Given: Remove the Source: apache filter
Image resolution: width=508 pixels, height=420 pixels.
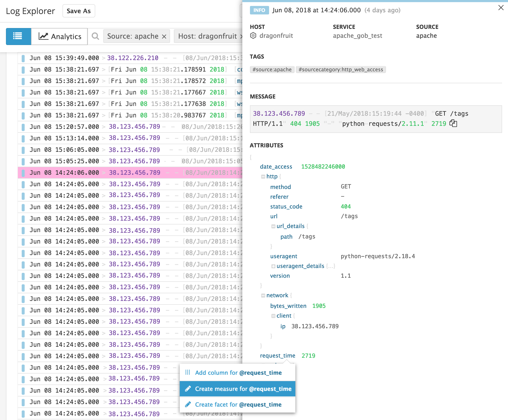Looking at the screenshot, I should click(x=164, y=36).
